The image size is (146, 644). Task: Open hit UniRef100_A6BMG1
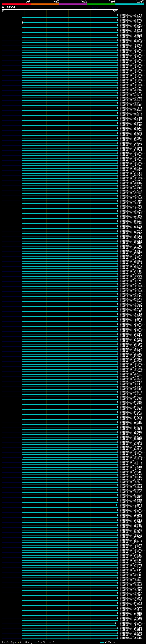(x=131, y=223)
